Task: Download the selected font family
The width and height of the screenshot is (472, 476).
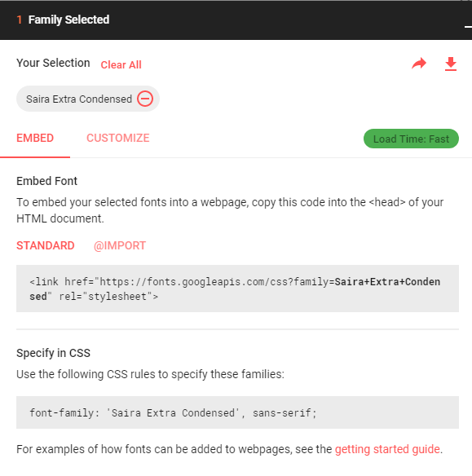Action: [x=451, y=64]
